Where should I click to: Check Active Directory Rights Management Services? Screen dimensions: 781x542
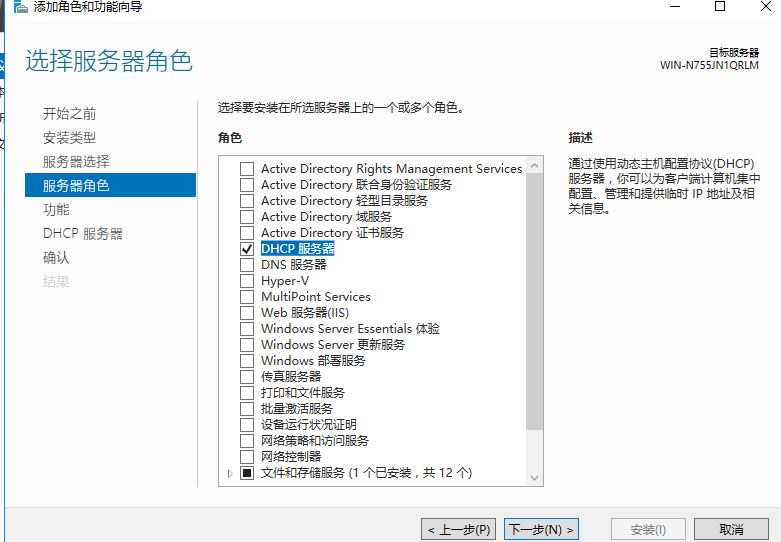pos(247,169)
